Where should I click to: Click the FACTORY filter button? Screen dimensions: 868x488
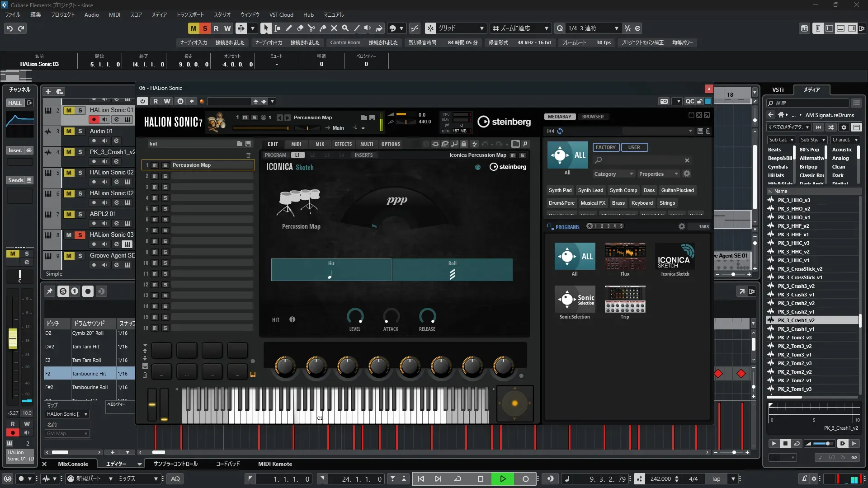(605, 147)
